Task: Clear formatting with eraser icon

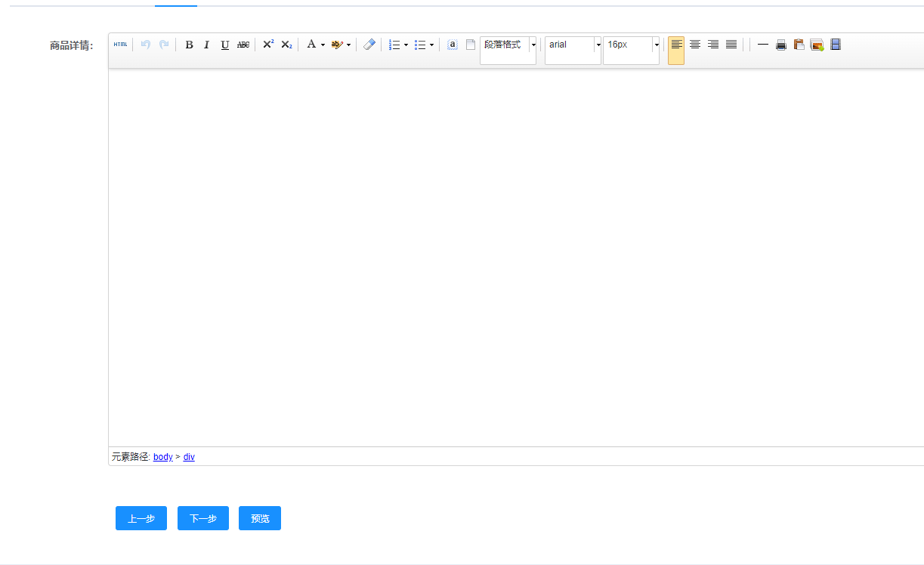Action: click(369, 45)
